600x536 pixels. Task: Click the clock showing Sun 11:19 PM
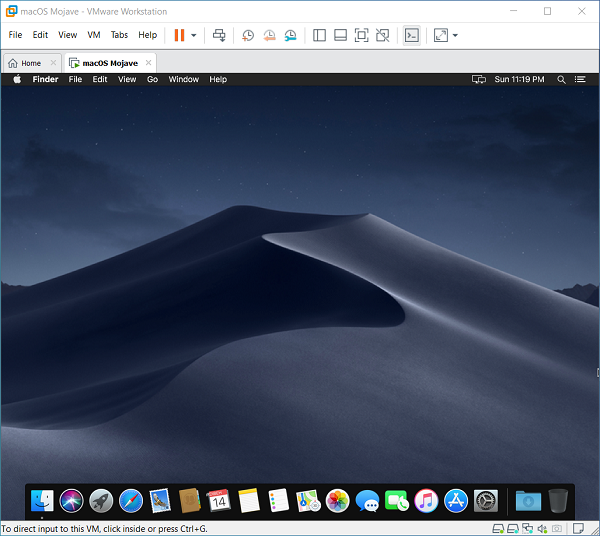(519, 79)
